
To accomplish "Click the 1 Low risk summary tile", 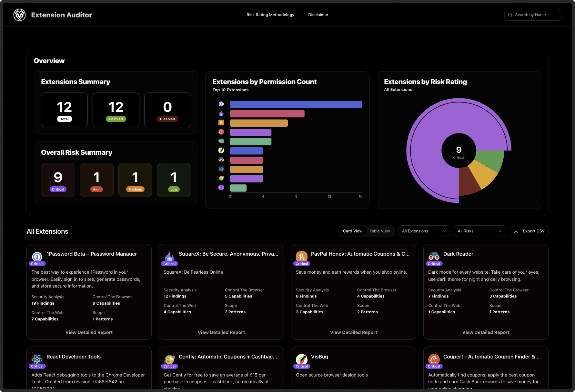I will [x=174, y=180].
